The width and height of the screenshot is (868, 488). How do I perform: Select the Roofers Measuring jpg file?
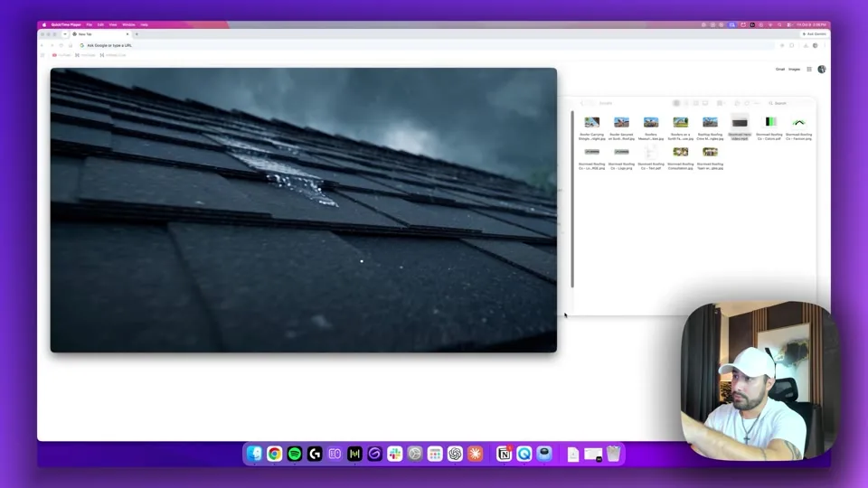point(651,127)
